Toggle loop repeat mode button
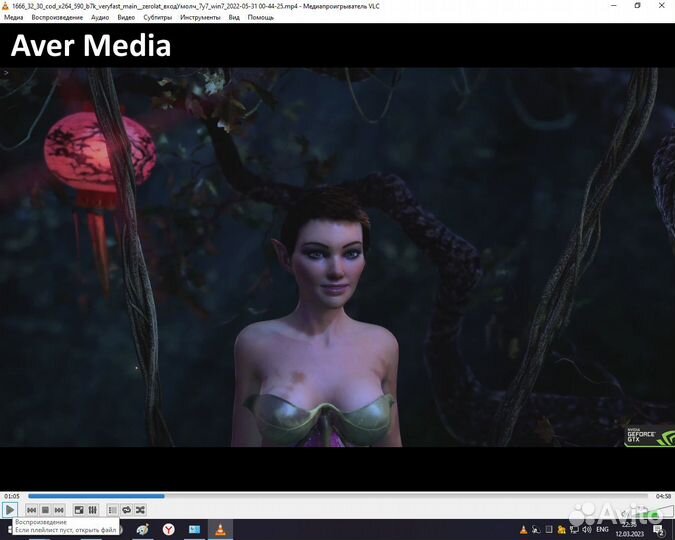Viewport: 675px width, 540px height. coord(127,510)
